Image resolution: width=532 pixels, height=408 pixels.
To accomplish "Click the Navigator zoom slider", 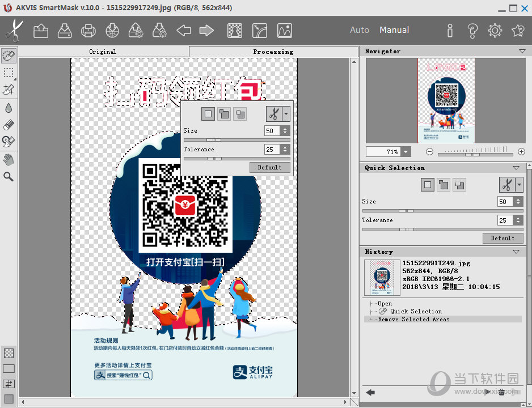I will point(475,155).
